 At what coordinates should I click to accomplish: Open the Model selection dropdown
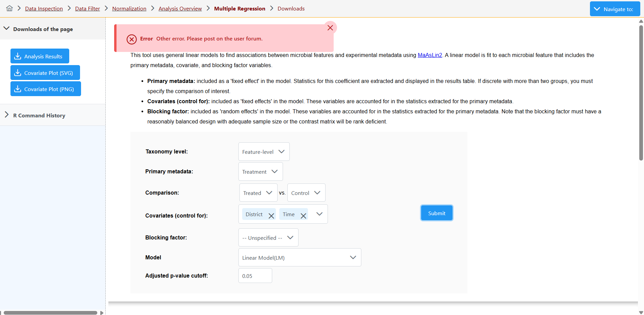(x=300, y=258)
